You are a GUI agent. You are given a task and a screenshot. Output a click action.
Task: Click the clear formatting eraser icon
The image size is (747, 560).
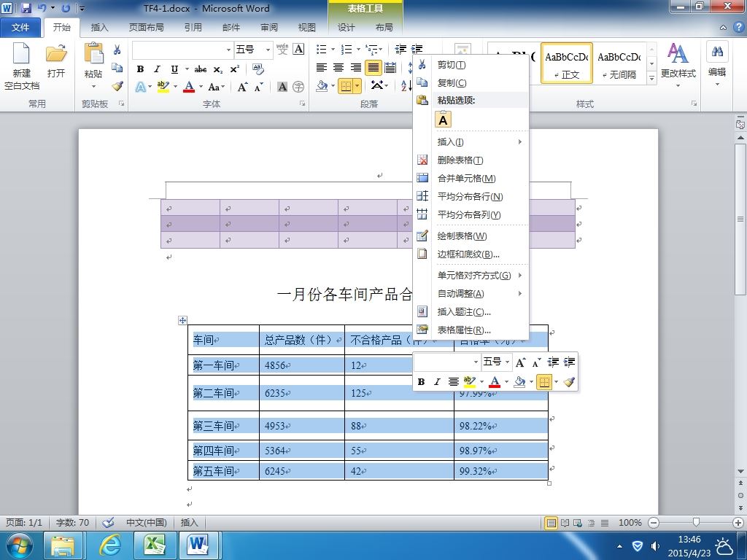pyautogui.click(x=258, y=69)
